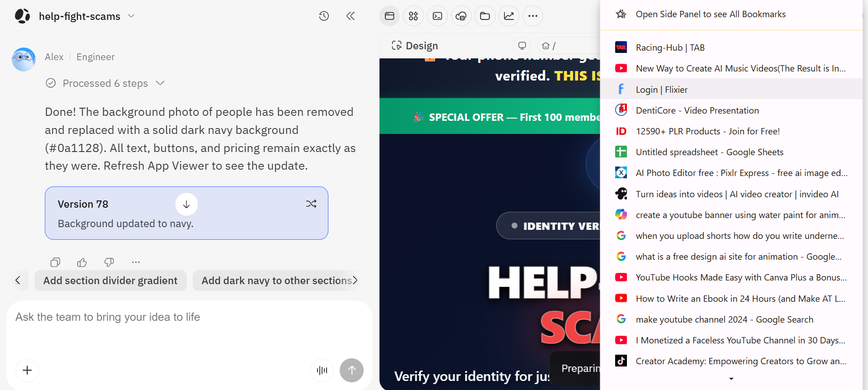Focus the Ask the team input field
Viewport: 868px width, 390px height.
[189, 327]
